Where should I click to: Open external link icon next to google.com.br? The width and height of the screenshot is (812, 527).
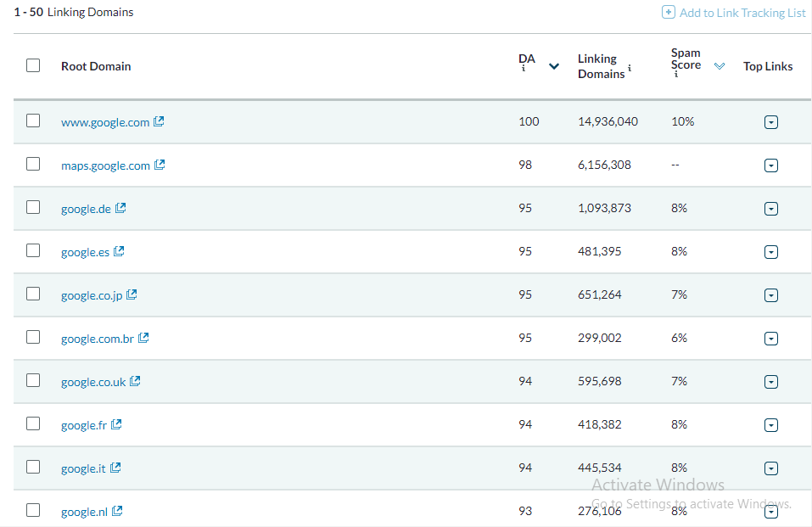143,338
